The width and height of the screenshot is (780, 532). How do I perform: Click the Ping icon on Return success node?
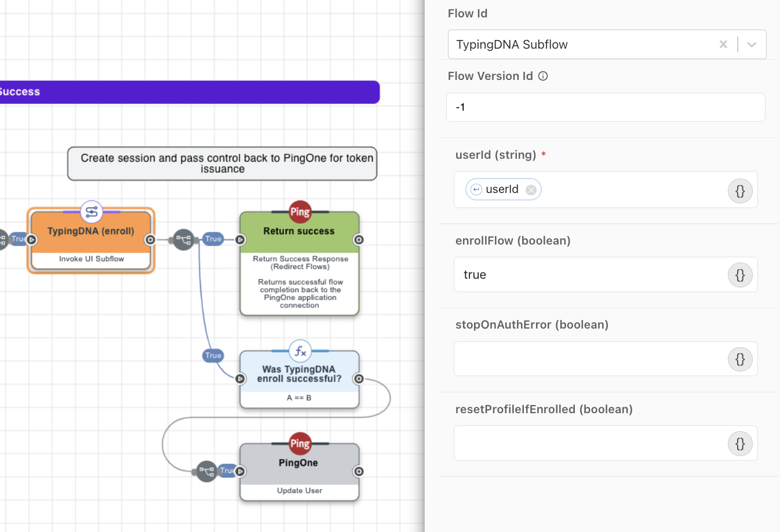click(300, 212)
